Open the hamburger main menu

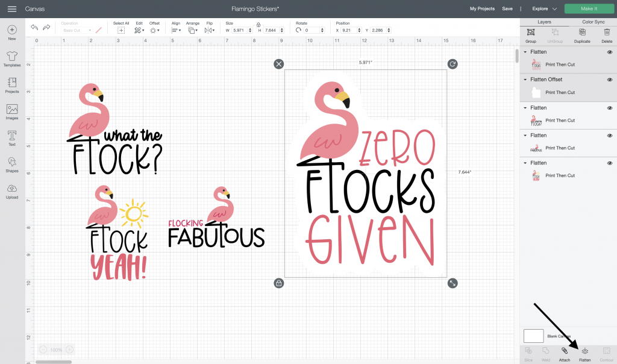[12, 8]
